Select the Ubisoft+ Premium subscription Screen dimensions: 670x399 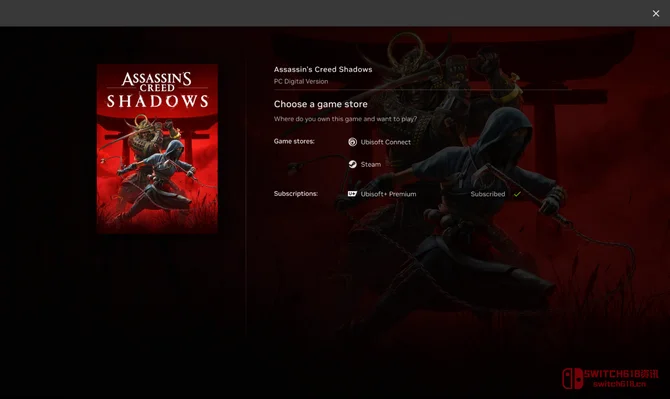point(382,194)
